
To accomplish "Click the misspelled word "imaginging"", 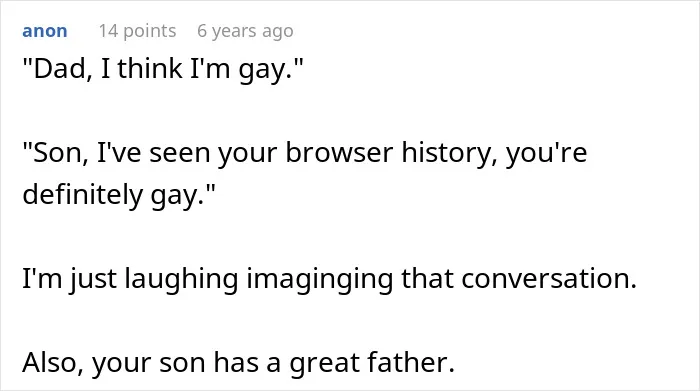I will 320,280.
